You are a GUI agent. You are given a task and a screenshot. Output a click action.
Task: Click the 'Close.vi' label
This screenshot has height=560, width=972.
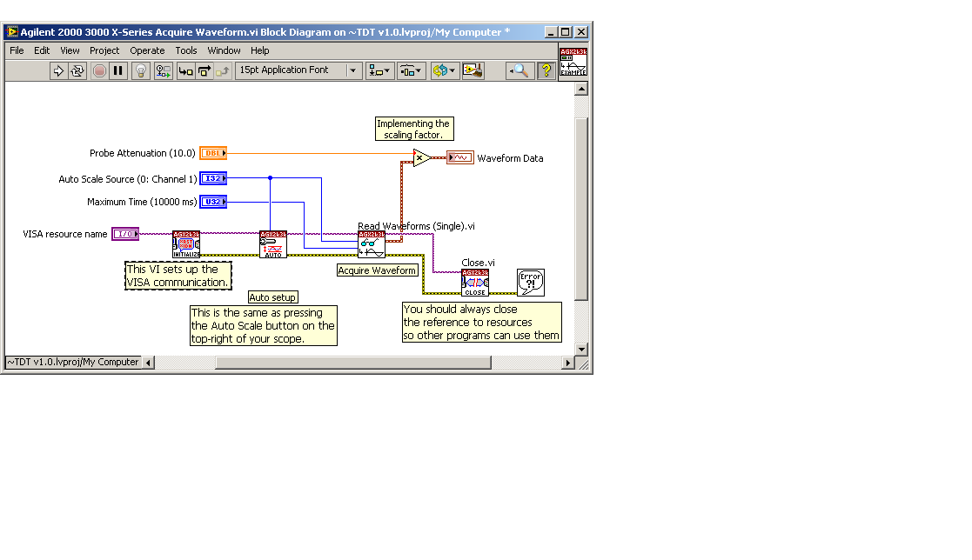click(x=478, y=263)
